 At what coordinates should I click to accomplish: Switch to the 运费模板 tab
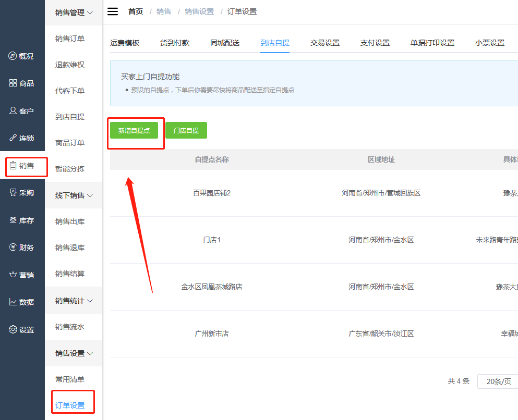[x=125, y=43]
